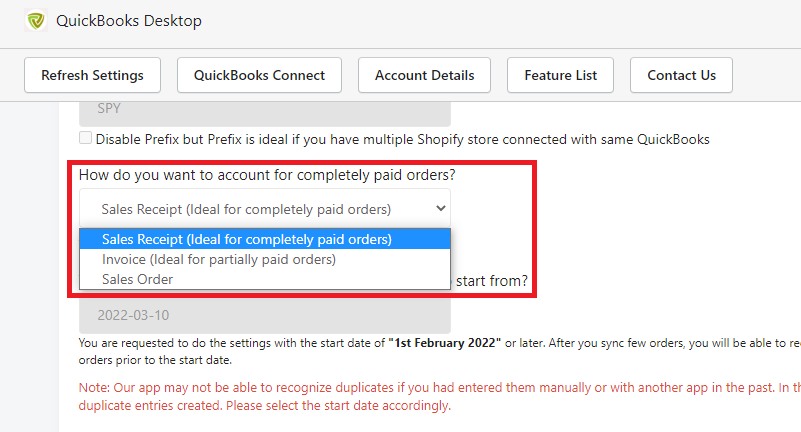Click the QuickBooks Desktop title text
The height and width of the screenshot is (432, 801).
tap(129, 21)
